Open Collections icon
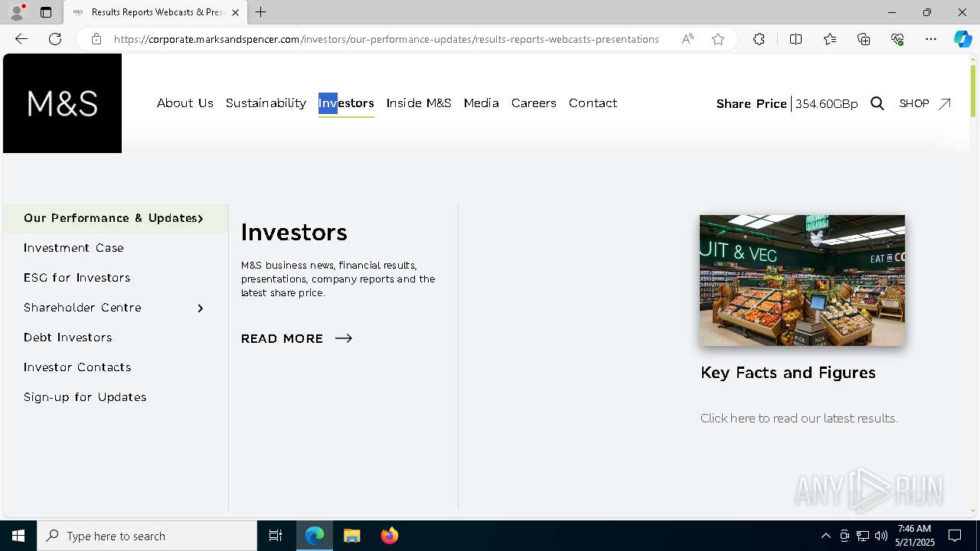The height and width of the screenshot is (551, 980). (864, 39)
